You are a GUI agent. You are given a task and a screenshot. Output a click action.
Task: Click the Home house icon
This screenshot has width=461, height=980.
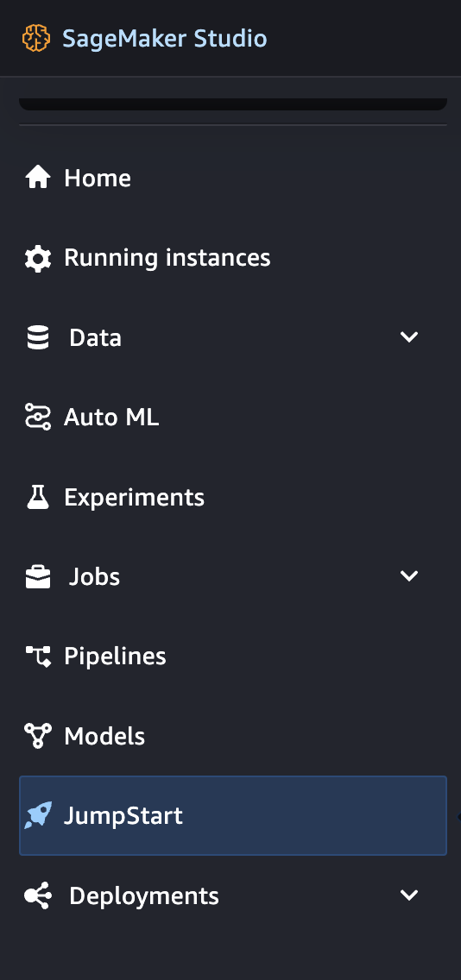click(37, 178)
